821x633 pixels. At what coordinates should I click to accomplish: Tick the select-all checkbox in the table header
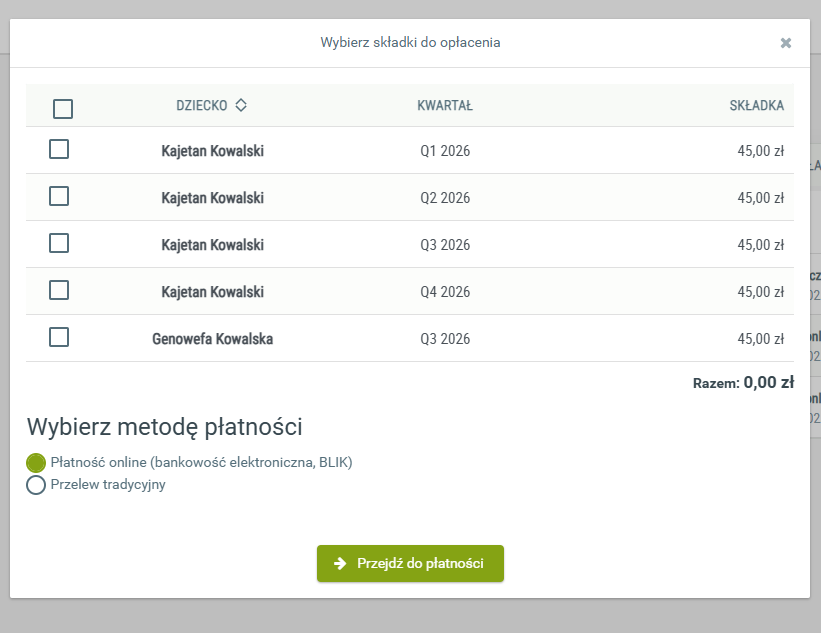[x=63, y=109]
